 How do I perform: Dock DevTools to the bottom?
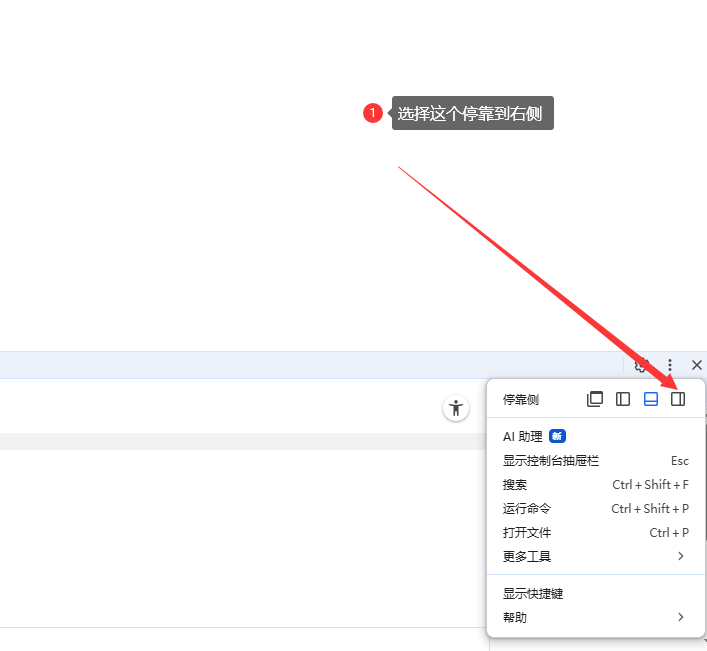click(651, 399)
